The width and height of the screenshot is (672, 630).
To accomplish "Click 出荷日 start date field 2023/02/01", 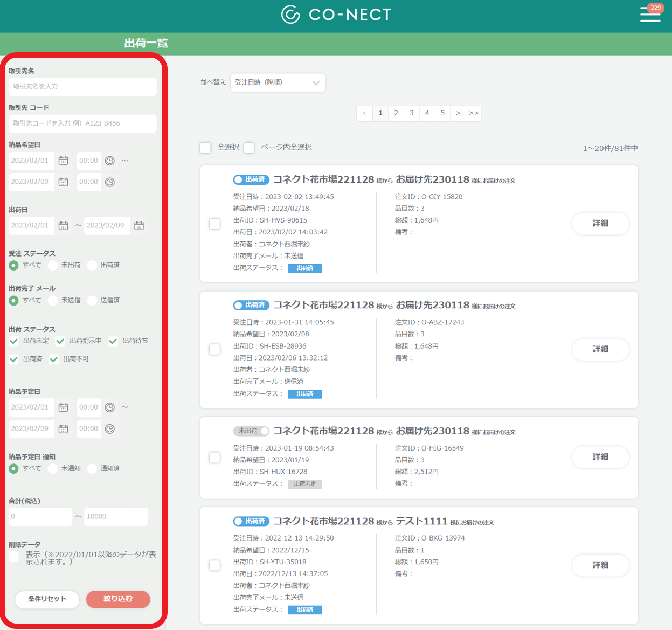I will click(x=31, y=226).
